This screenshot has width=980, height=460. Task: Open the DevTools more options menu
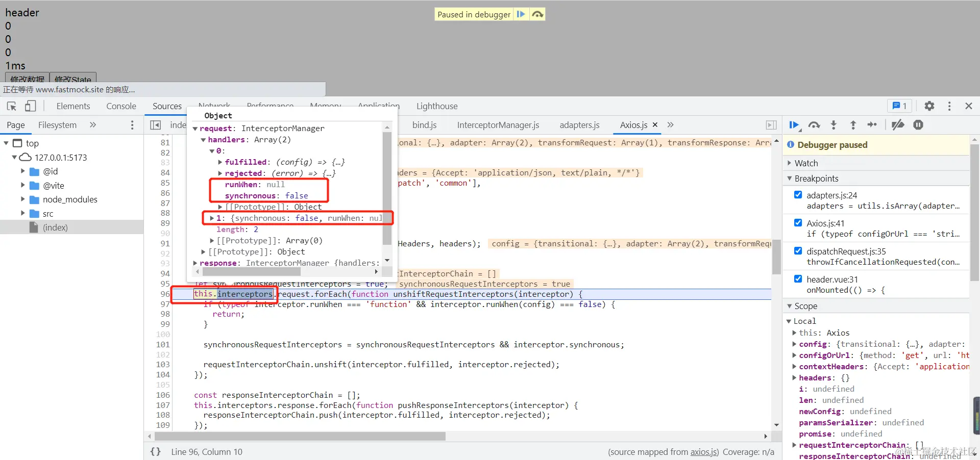[949, 106]
